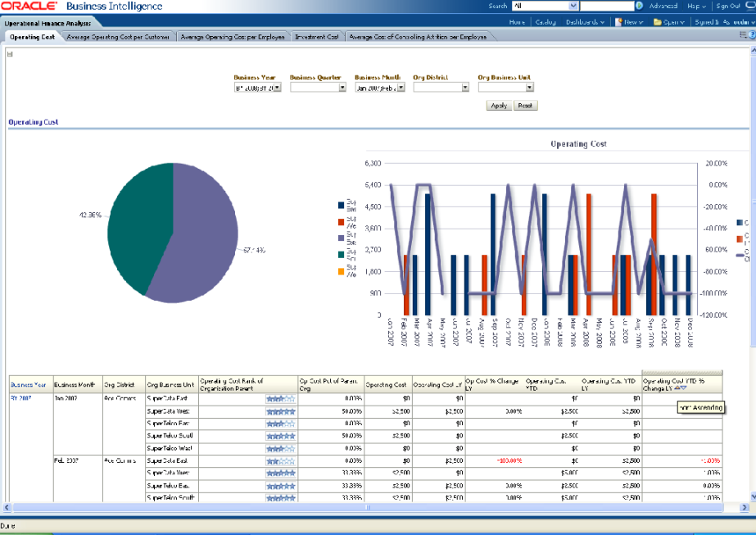Click inside the search text field
756x535 pixels.
(607, 6)
